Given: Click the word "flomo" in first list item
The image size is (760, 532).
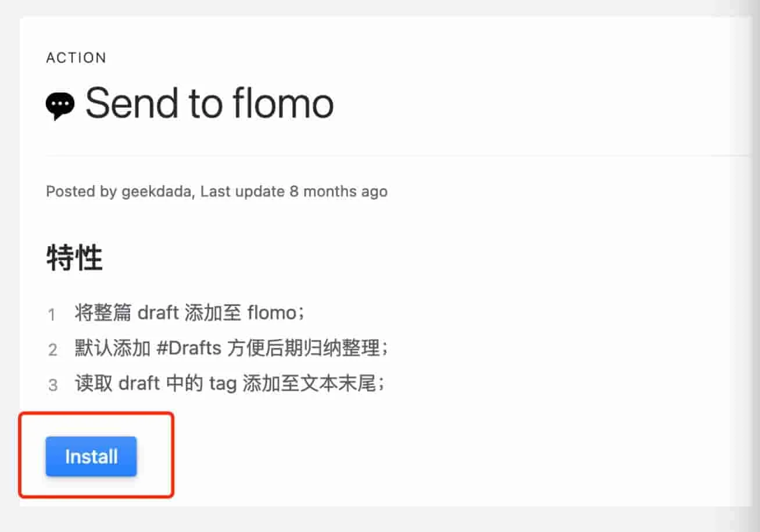Looking at the screenshot, I should [272, 313].
